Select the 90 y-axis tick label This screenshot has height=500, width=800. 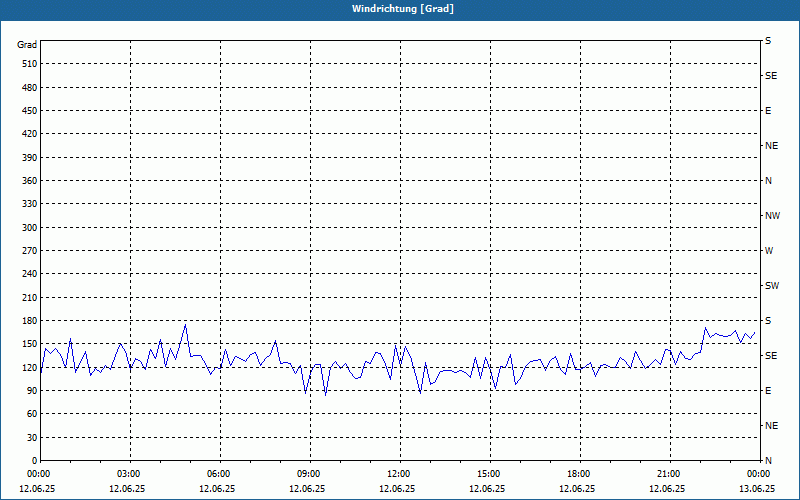click(32, 391)
